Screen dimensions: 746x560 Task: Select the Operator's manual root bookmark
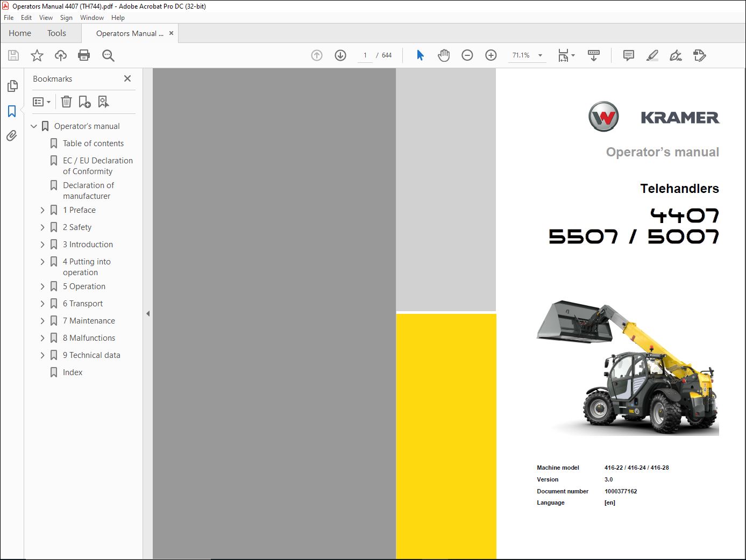click(87, 126)
